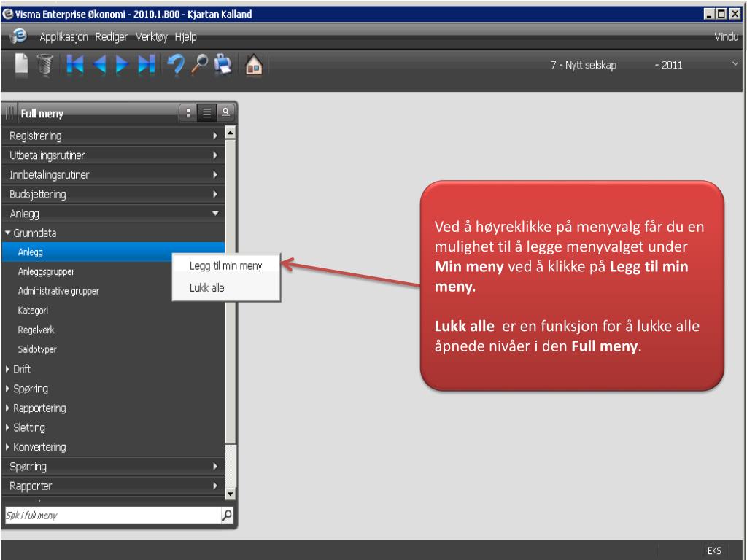Click the panel grip handle beside Full meny
Viewport: 747px width, 560px height.
point(9,113)
